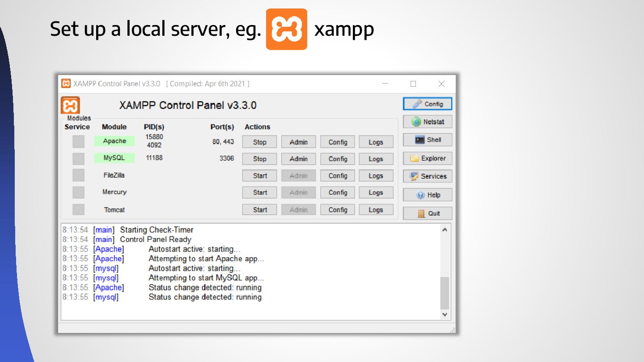This screenshot has height=362, width=644.
Task: View Logs for Apache
Action: [x=376, y=142]
